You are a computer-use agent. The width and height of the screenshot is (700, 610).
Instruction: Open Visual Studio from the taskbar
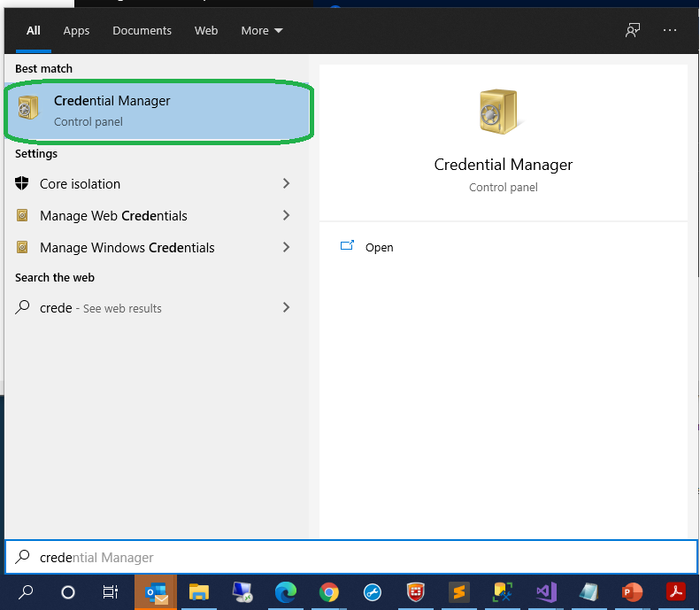pyautogui.click(x=546, y=592)
